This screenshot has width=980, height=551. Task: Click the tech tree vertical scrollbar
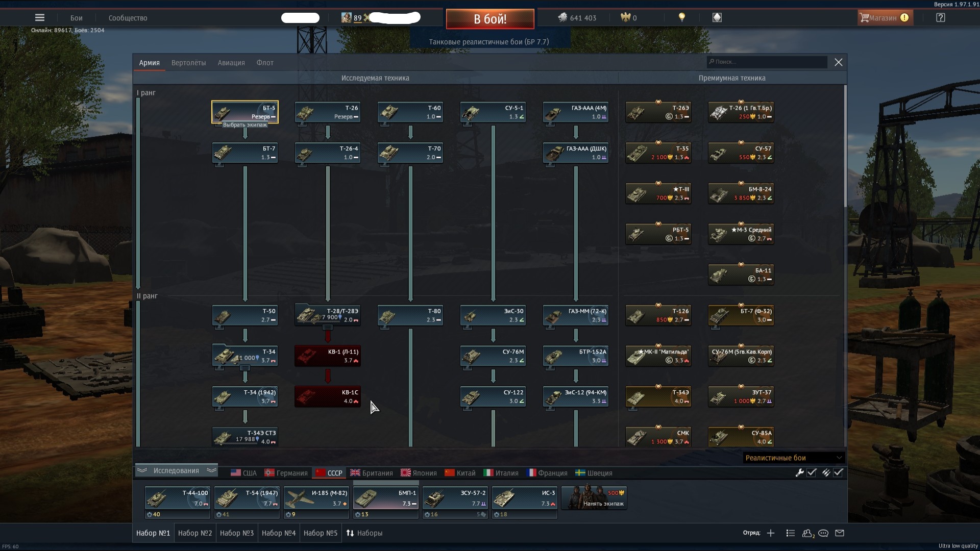coord(845,146)
